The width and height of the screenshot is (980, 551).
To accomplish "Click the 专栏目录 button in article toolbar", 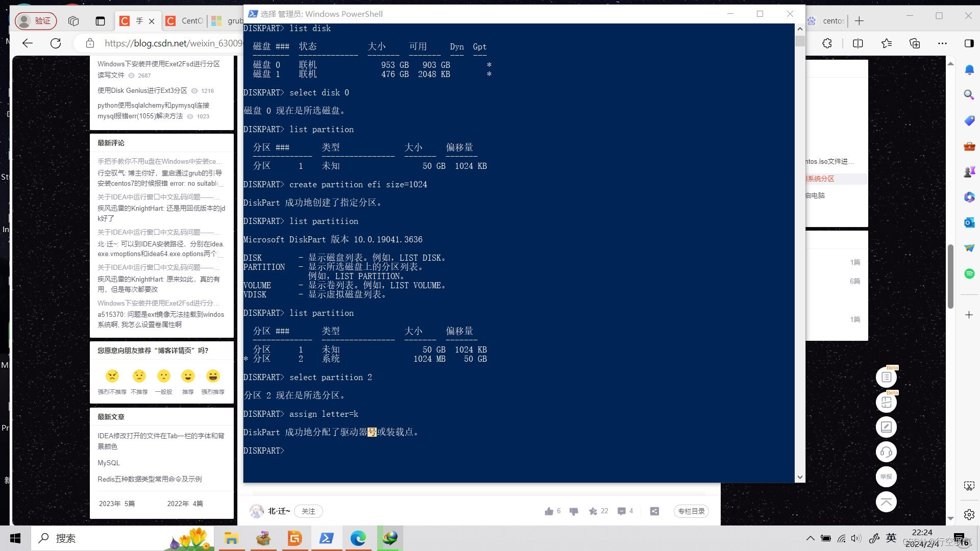I will [x=690, y=511].
